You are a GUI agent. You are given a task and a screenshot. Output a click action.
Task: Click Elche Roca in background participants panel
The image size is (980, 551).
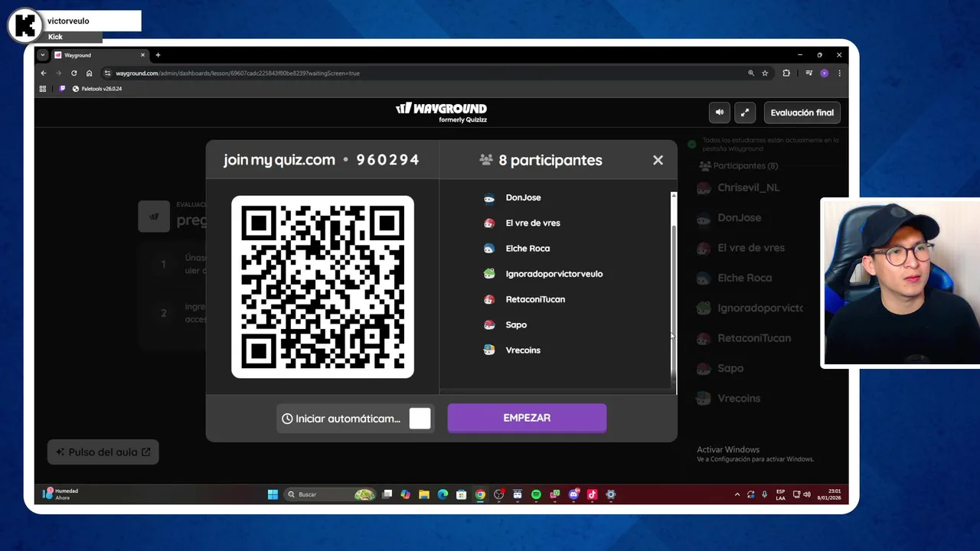click(744, 278)
